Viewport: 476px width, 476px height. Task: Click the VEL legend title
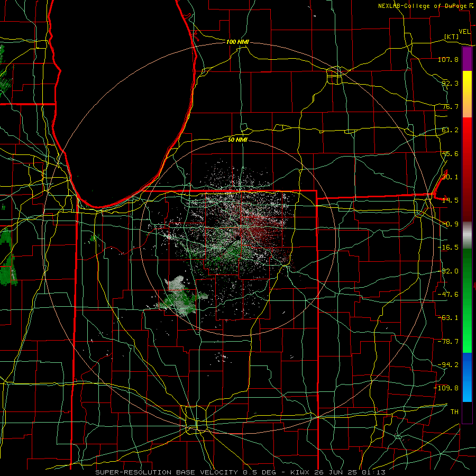[x=464, y=32]
